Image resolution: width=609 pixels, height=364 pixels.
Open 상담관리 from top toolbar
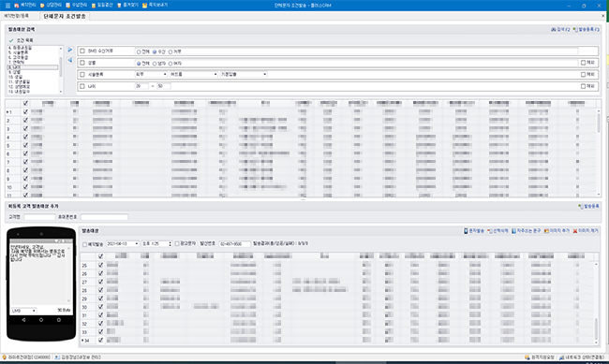(x=51, y=5)
